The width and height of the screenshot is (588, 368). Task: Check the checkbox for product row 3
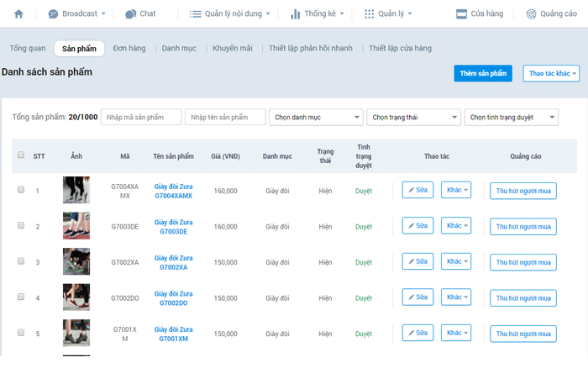[x=21, y=261]
